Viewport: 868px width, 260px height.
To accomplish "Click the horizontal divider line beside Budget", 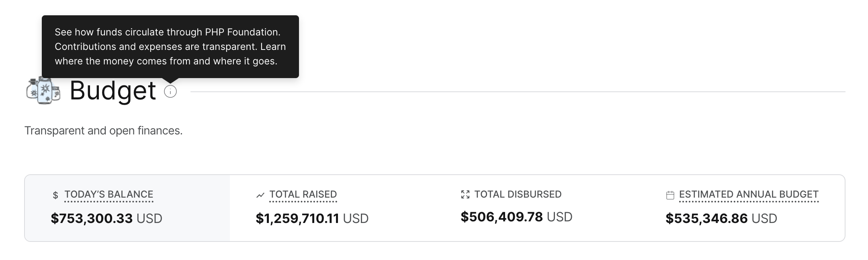I will (518, 92).
